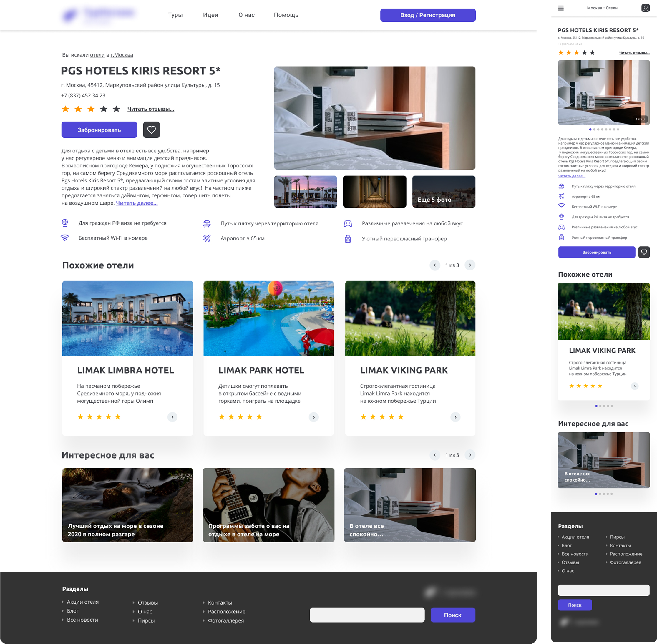Open the Помощь menu item
Screen dimensions: 657x644
point(286,15)
